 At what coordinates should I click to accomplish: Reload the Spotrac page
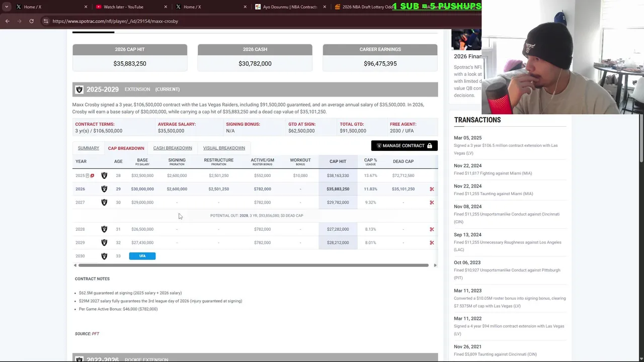tap(31, 21)
